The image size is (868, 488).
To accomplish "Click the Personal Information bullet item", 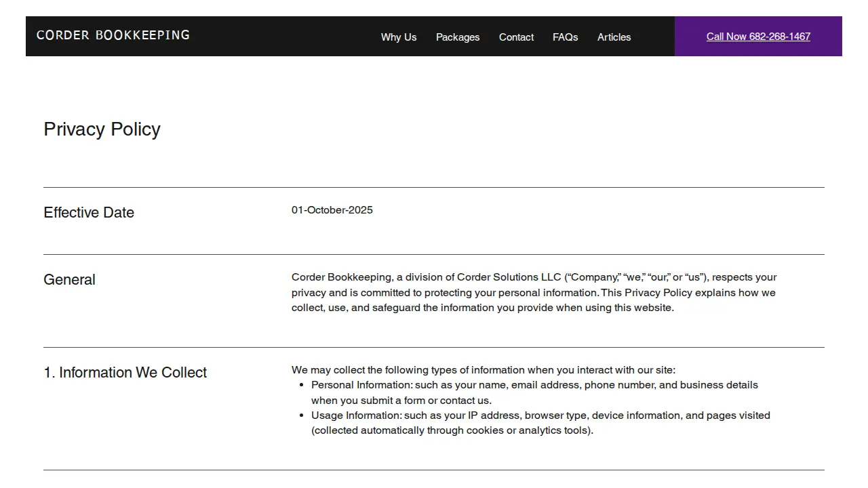I will click(x=534, y=392).
